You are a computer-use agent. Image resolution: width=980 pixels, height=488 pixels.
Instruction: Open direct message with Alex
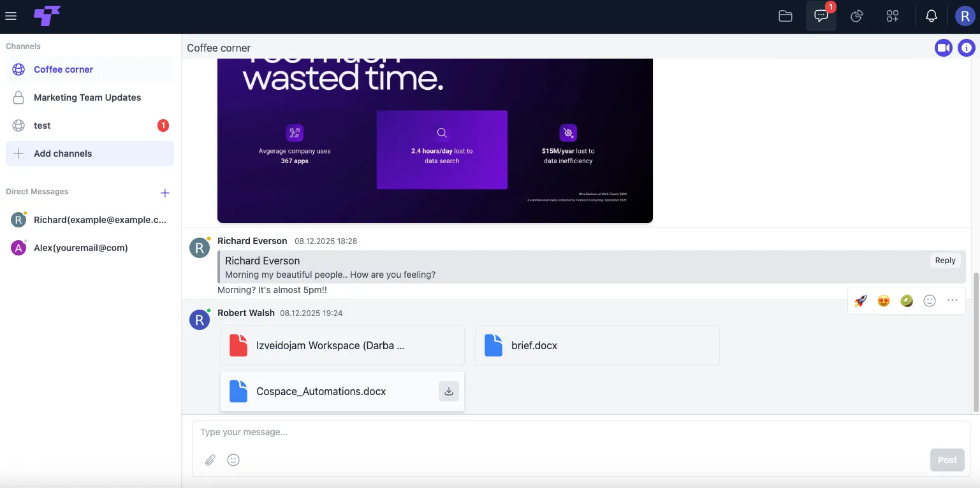click(x=90, y=248)
